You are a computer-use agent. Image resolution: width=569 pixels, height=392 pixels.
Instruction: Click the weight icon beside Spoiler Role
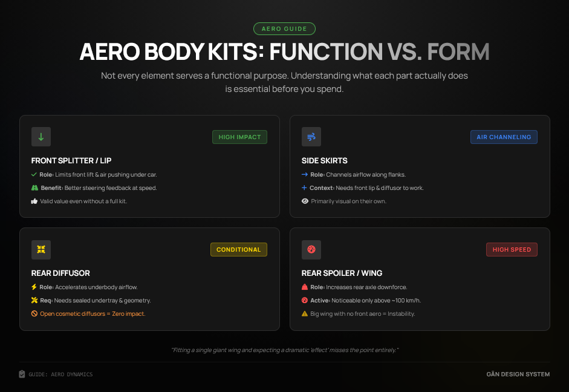click(305, 287)
